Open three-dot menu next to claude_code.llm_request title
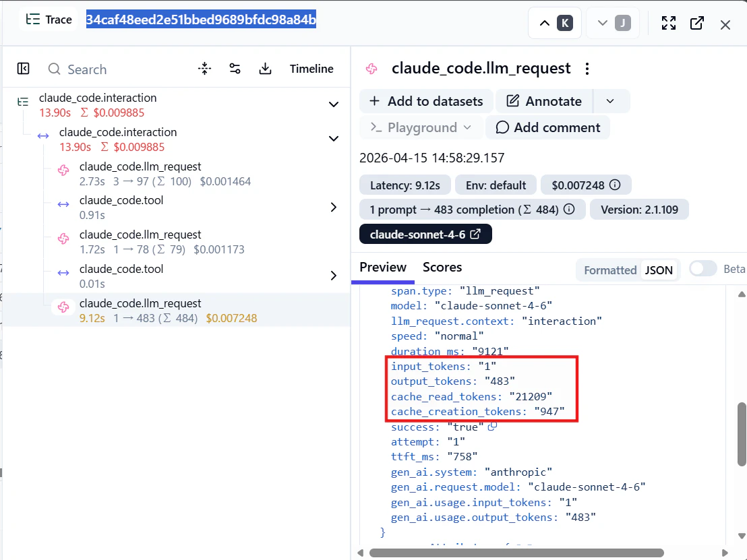Image resolution: width=747 pixels, height=560 pixels. point(587,69)
